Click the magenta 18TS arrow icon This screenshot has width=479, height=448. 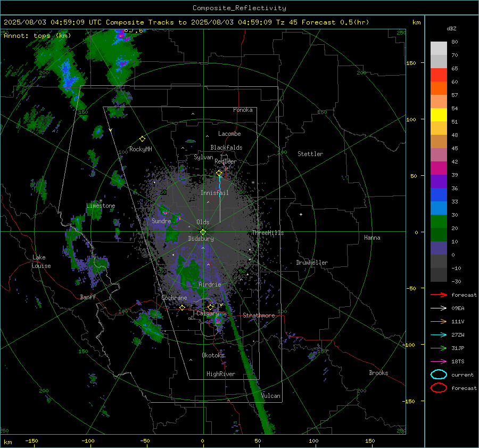(439, 362)
